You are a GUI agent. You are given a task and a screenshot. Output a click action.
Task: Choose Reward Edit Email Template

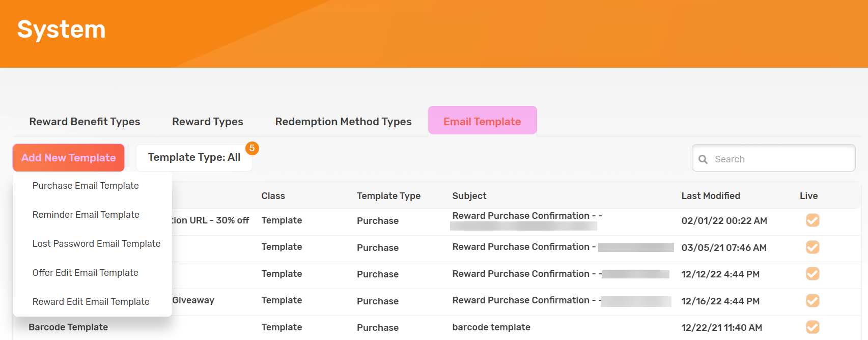tap(91, 302)
